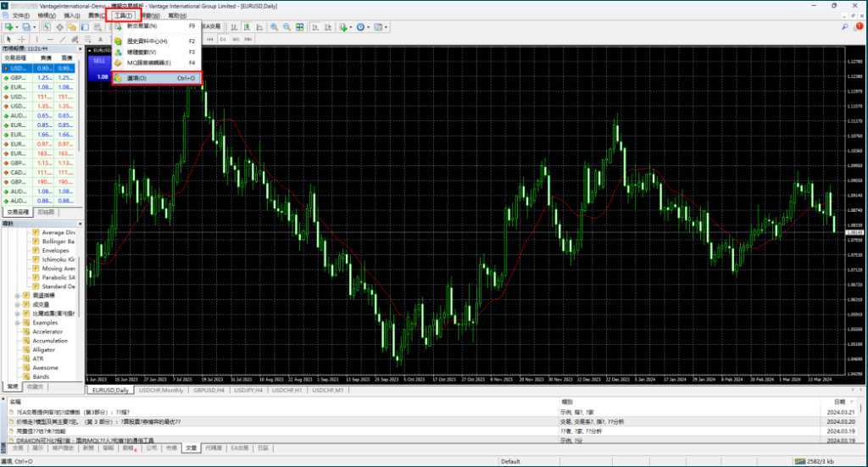Toggle the MN monthly timeframe button
The height and width of the screenshot is (467, 868).
coord(248,39)
